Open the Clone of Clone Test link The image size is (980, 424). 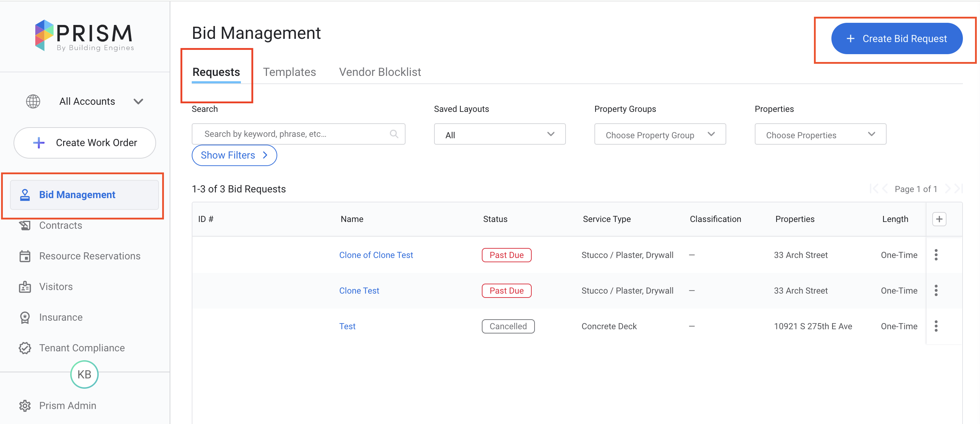pos(376,255)
